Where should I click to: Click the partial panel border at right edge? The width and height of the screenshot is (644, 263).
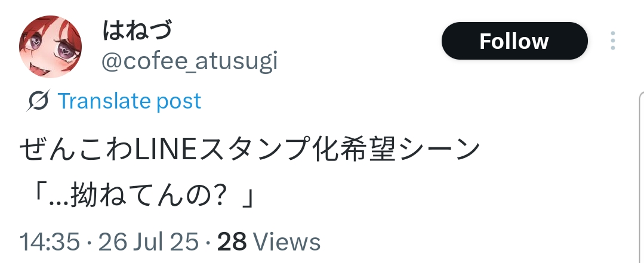pos(641,177)
